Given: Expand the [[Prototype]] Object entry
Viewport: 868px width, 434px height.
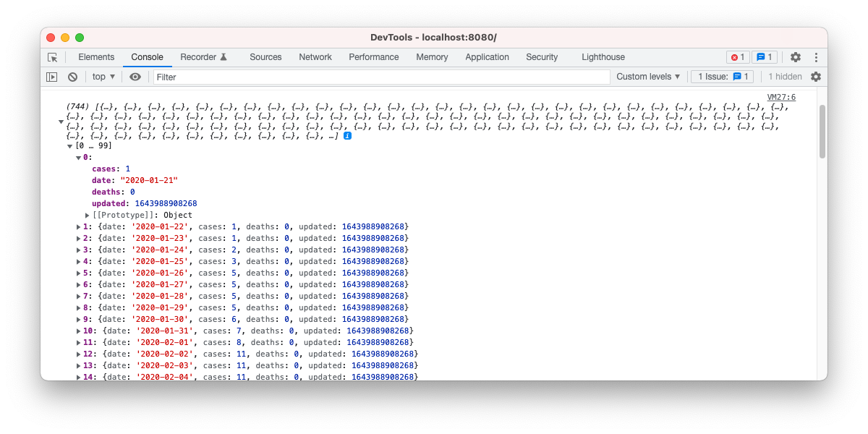Looking at the screenshot, I should coord(88,216).
